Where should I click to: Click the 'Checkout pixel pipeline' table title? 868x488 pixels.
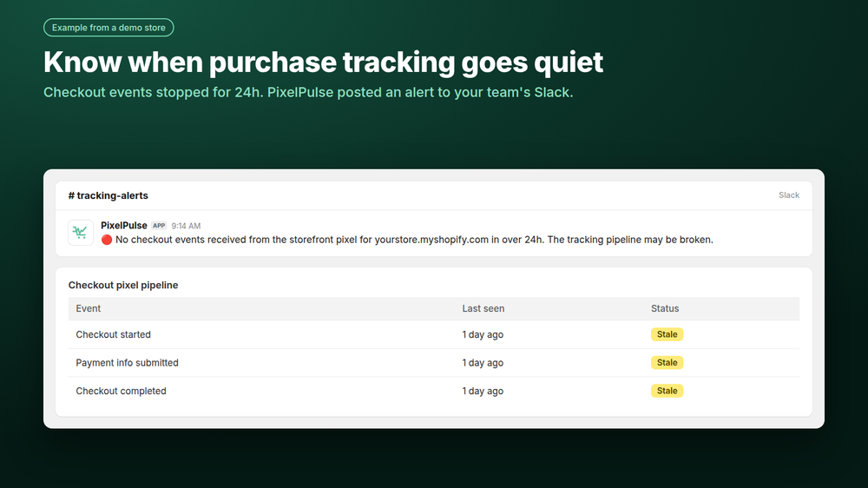point(123,286)
